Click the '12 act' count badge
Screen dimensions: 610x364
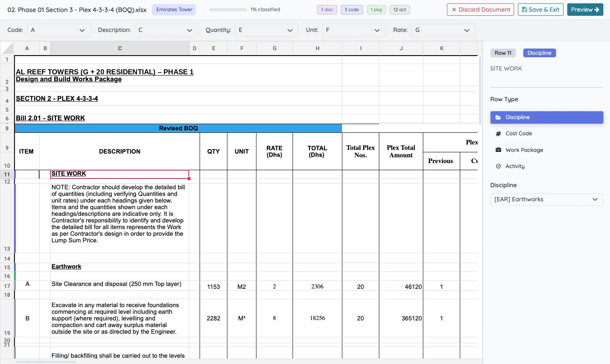coord(400,10)
